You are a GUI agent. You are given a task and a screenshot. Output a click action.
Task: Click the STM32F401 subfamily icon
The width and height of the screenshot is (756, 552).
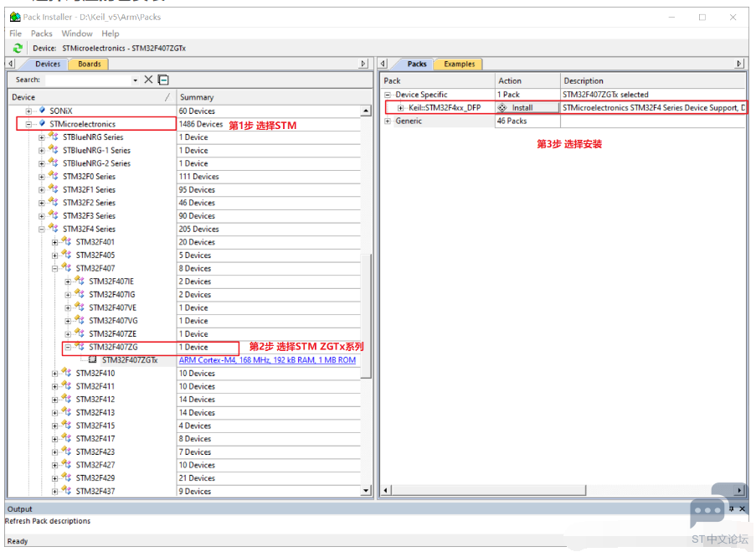[x=66, y=241]
